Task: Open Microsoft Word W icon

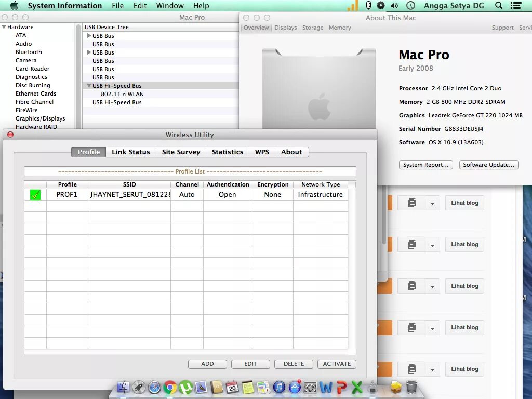Action: [x=326, y=387]
